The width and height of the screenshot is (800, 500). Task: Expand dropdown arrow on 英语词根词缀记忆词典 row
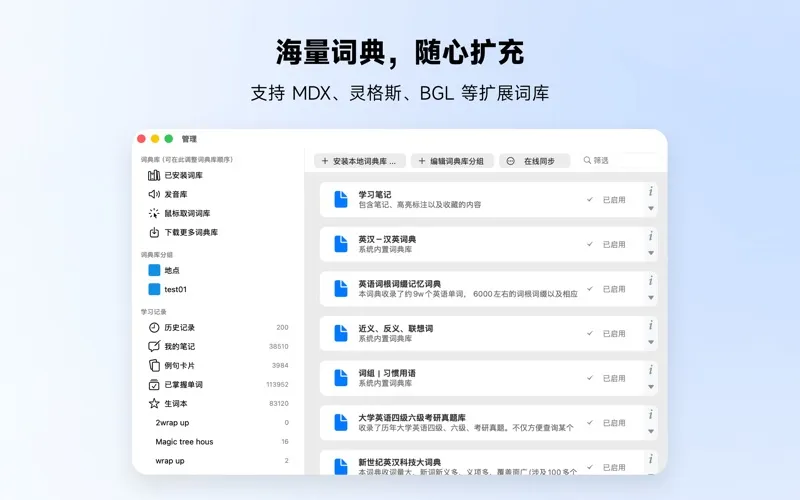651,297
